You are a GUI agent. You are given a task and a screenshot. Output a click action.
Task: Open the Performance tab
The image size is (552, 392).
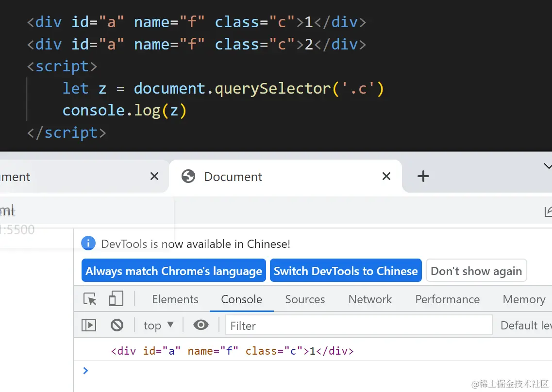pos(448,299)
